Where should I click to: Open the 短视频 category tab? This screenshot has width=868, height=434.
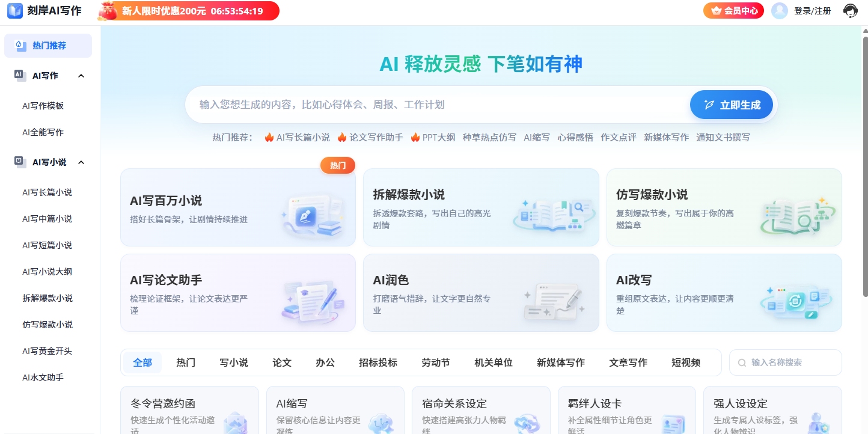(686, 362)
